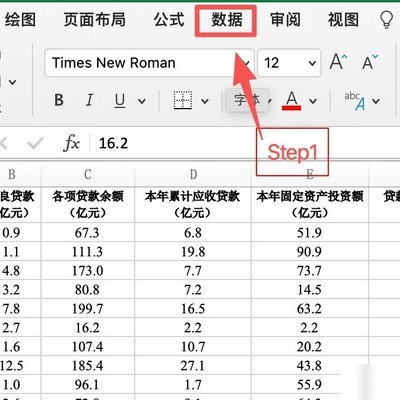
Task: Select the cell with value 20.2
Action: (x=310, y=346)
